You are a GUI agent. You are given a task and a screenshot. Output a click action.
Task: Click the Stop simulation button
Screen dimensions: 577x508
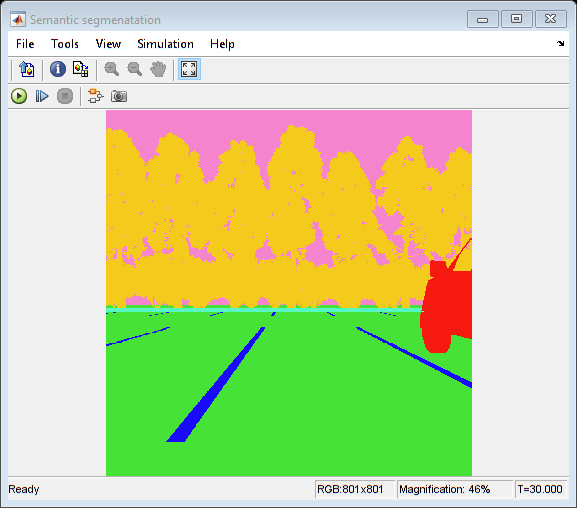pos(65,96)
